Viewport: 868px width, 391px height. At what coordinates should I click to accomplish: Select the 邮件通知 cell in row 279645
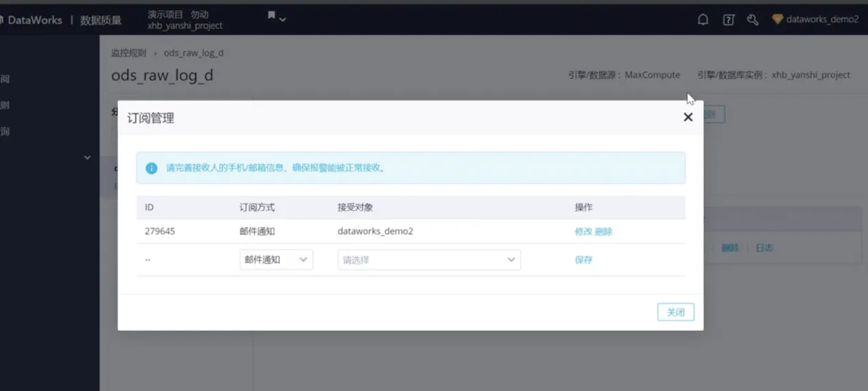(257, 231)
